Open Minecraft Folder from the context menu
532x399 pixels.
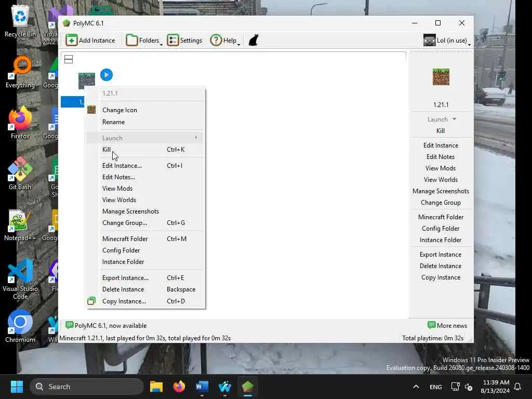coord(145,239)
